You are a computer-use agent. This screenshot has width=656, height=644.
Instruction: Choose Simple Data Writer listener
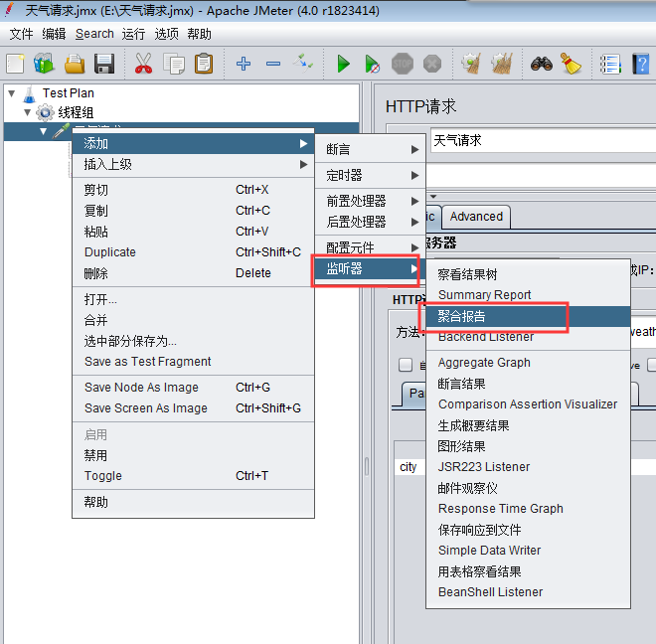[528, 551]
